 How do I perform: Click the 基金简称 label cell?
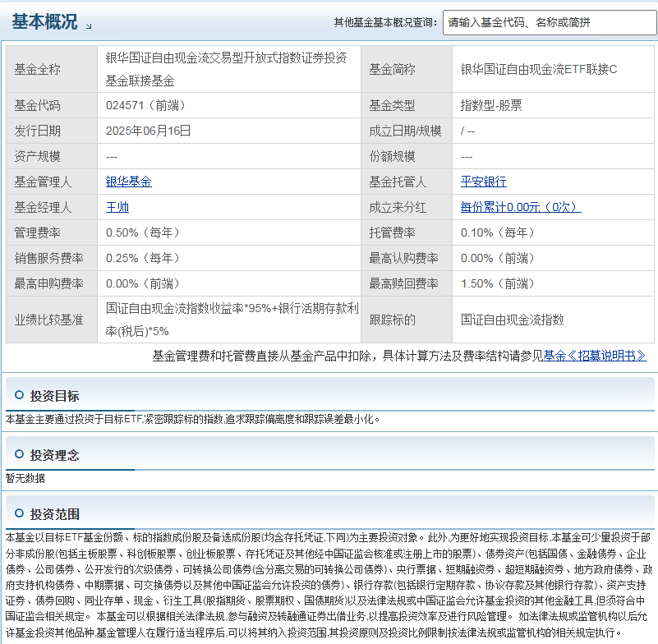click(407, 69)
